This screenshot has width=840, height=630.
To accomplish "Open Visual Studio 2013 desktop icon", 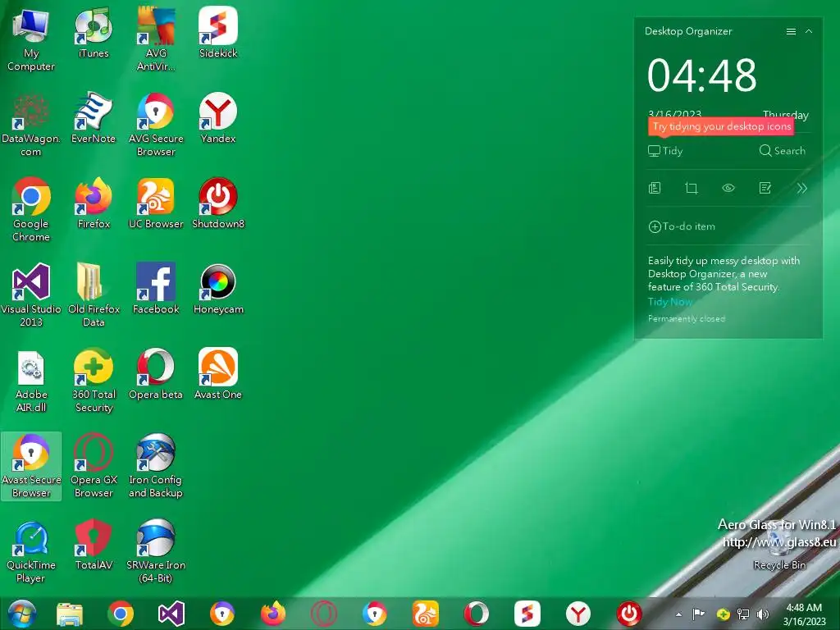I will click(31, 295).
